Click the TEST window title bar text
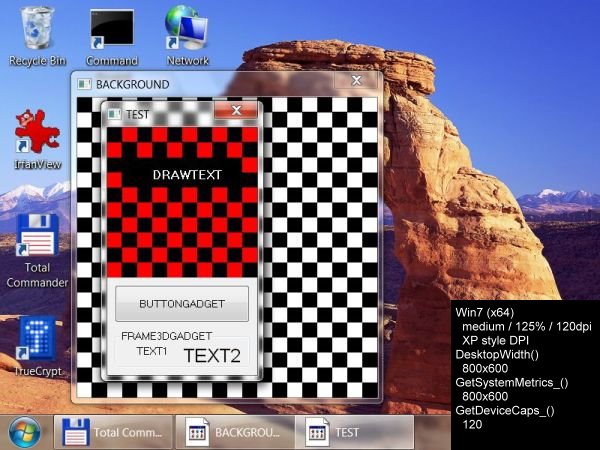 137,114
